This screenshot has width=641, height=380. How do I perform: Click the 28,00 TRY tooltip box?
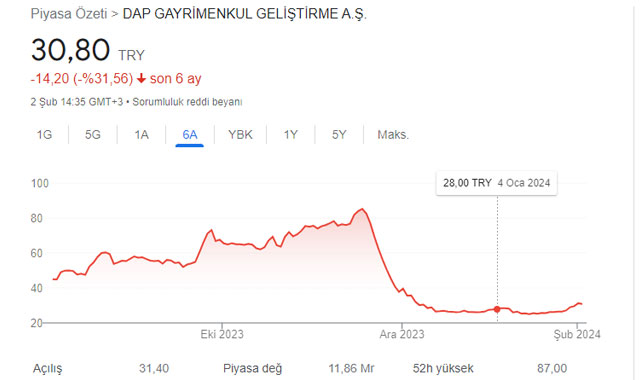496,183
